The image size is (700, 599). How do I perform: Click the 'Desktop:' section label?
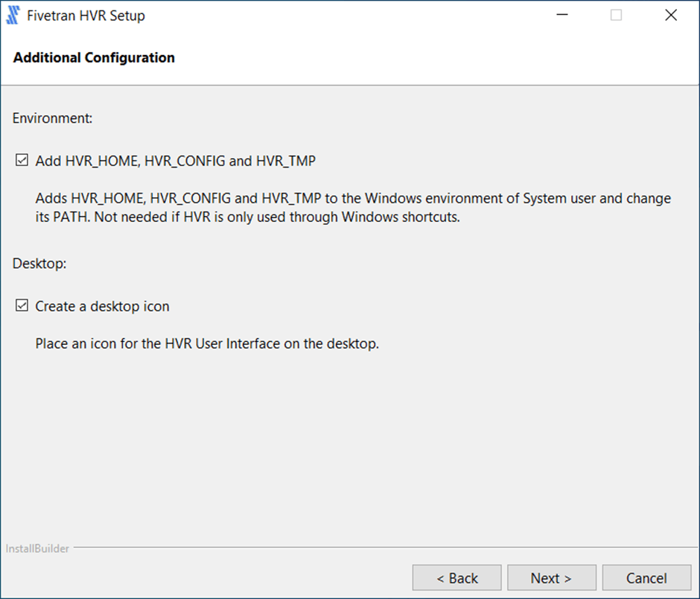tap(39, 263)
